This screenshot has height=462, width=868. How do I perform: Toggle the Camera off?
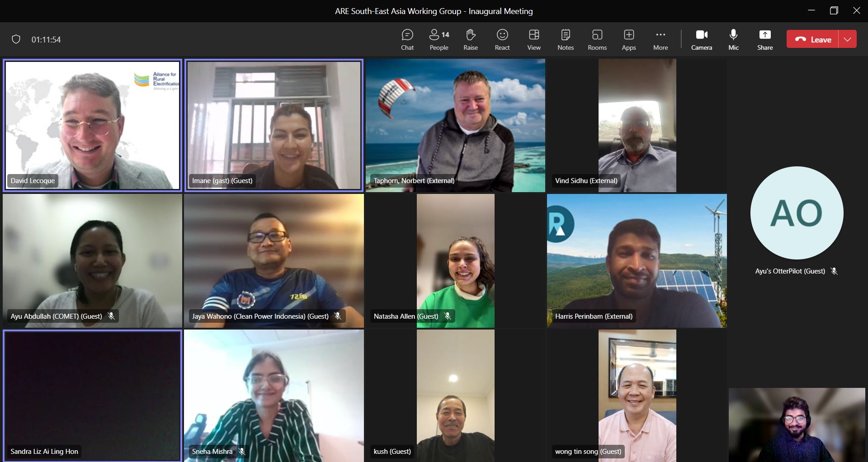pos(701,39)
